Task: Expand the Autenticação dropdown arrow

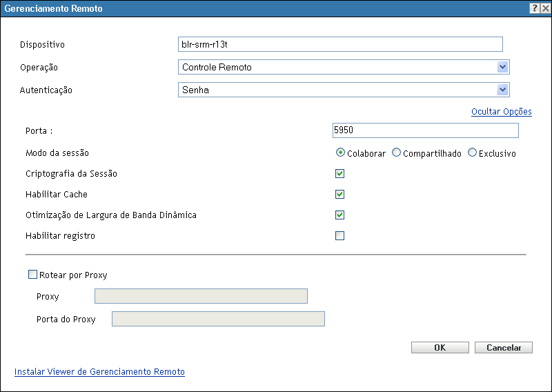Action: coord(503,90)
